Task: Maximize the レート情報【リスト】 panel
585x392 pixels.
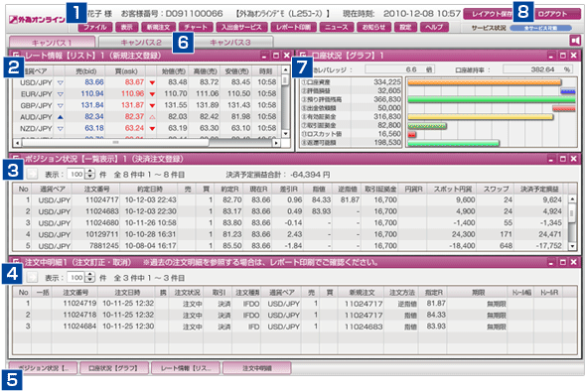Action: [x=276, y=56]
